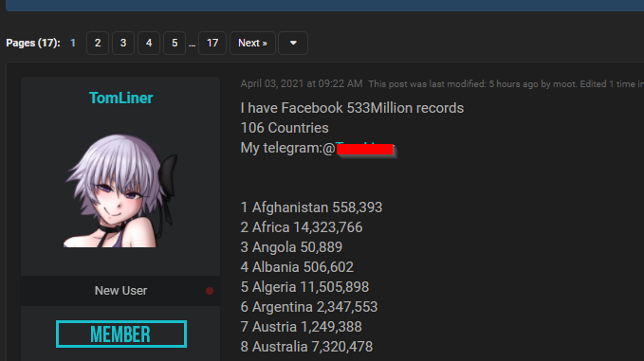Expand the page jump dropdown arrow
Image resolution: width=644 pixels, height=361 pixels.
click(x=293, y=43)
